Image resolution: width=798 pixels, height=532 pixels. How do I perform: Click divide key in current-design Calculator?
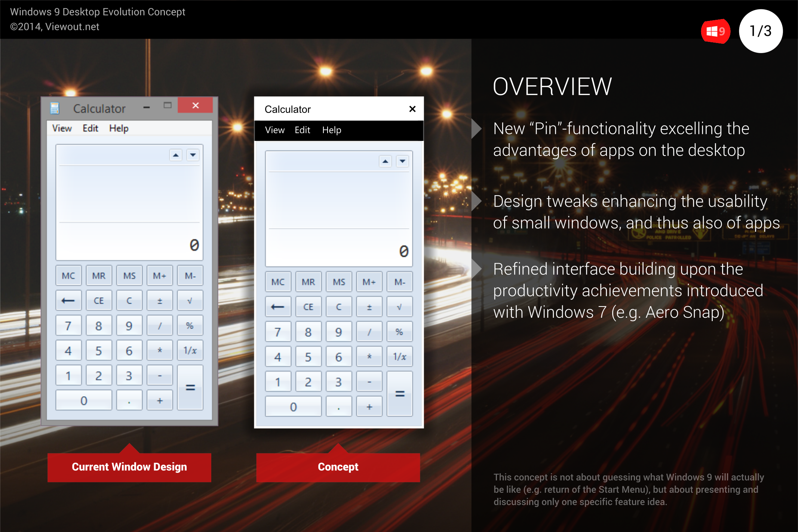click(x=160, y=325)
